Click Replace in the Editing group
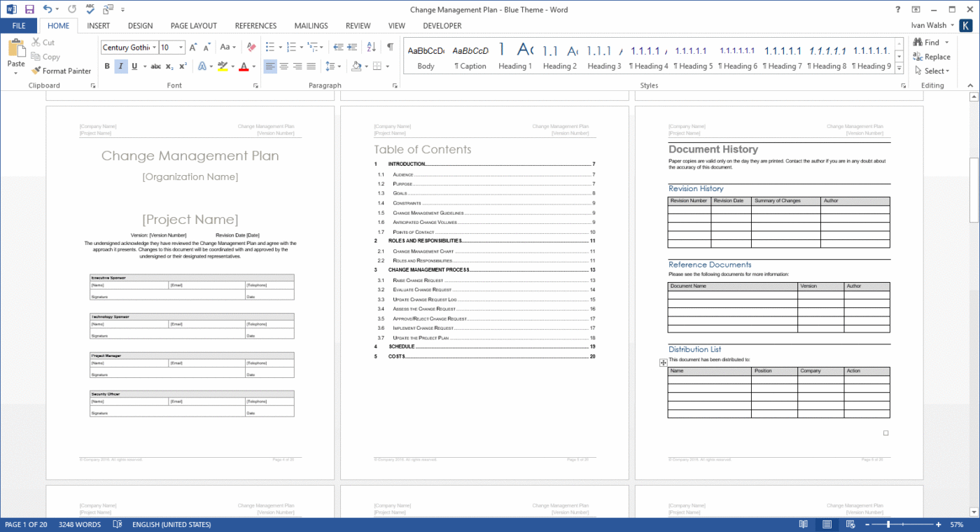980x532 pixels. (931, 57)
